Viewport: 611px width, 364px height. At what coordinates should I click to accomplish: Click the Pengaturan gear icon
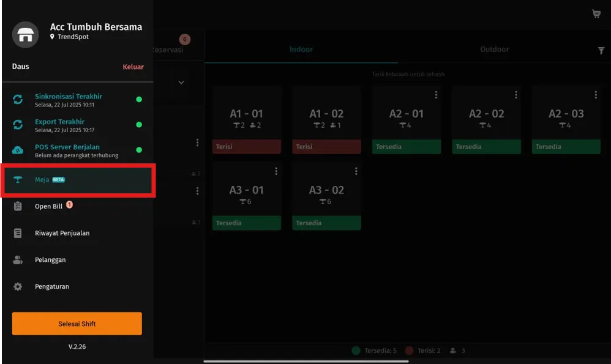18,286
